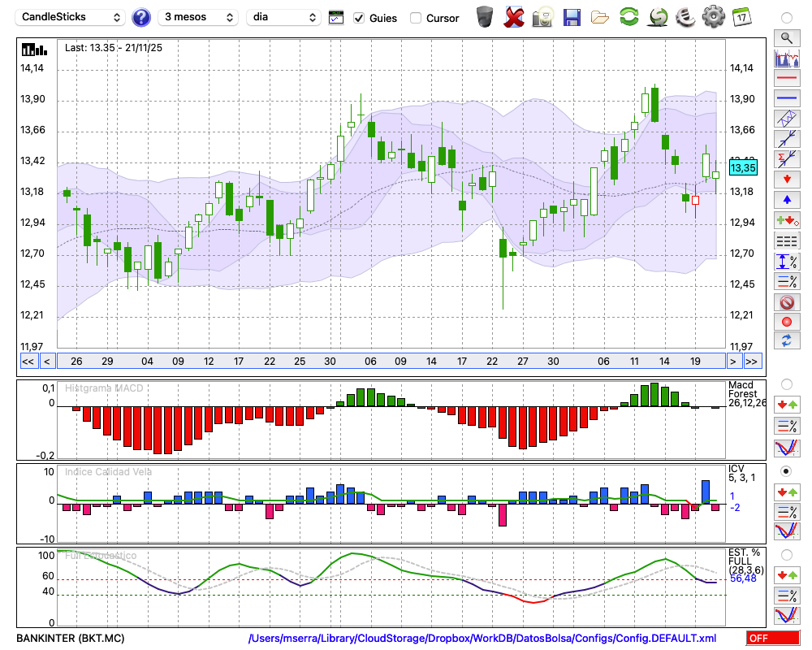Viewport: 812px width, 650px height.
Task: Expand the dia interval dropdown
Action: (x=284, y=17)
